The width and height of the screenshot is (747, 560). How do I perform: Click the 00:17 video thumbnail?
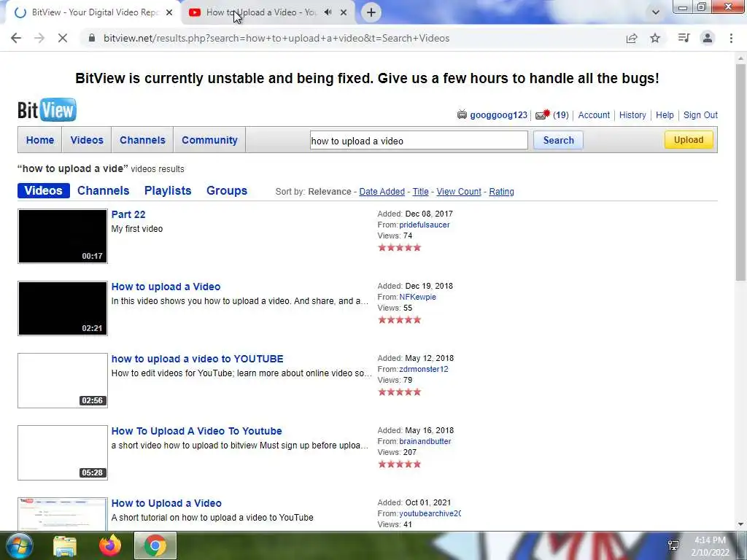63,236
